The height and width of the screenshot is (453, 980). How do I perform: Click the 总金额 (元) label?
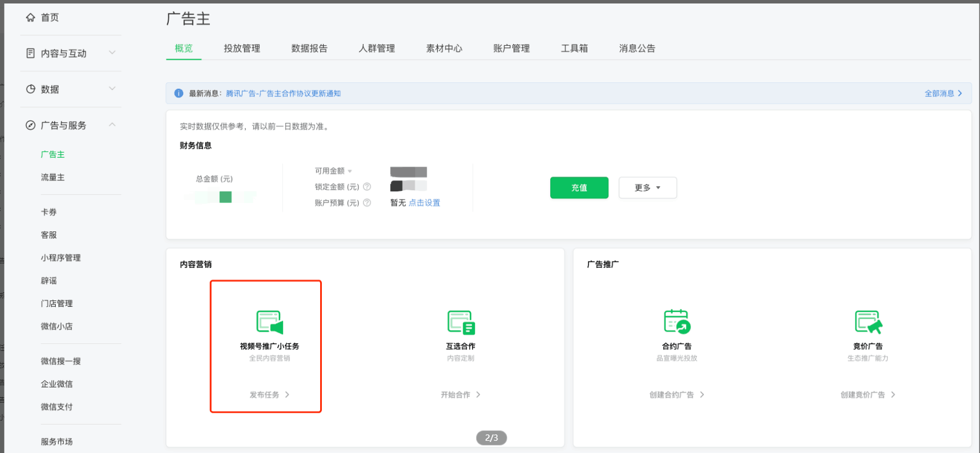click(x=215, y=179)
